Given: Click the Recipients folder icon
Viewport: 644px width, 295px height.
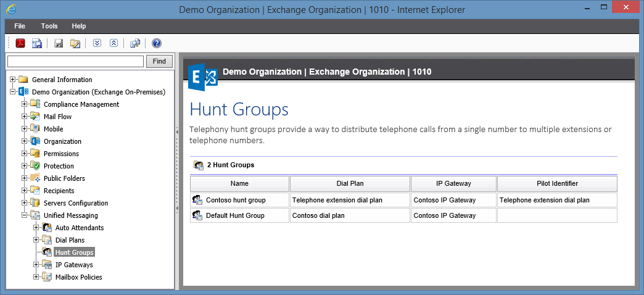Looking at the screenshot, I should click(x=35, y=190).
